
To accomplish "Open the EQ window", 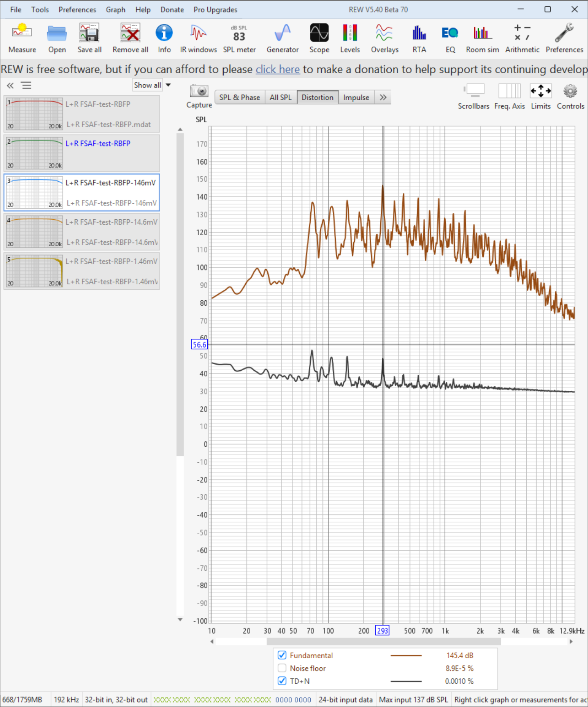I will point(450,38).
